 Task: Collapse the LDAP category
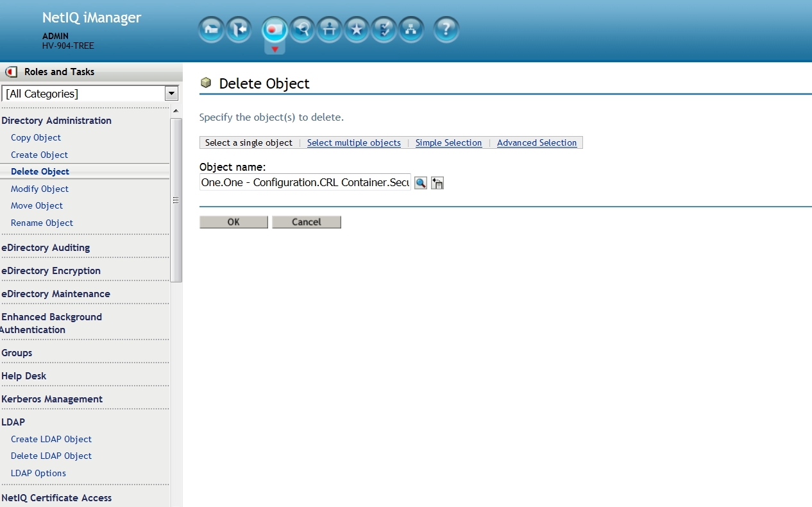pyautogui.click(x=13, y=422)
